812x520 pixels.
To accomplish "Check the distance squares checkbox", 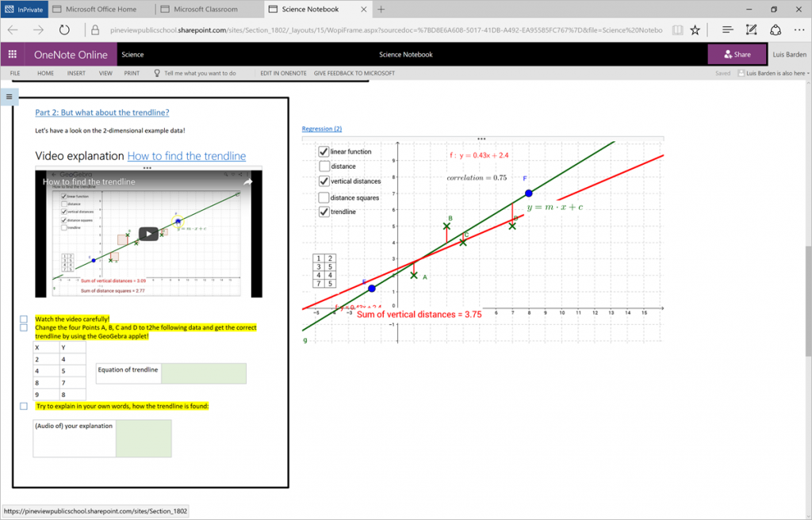I will pos(324,197).
